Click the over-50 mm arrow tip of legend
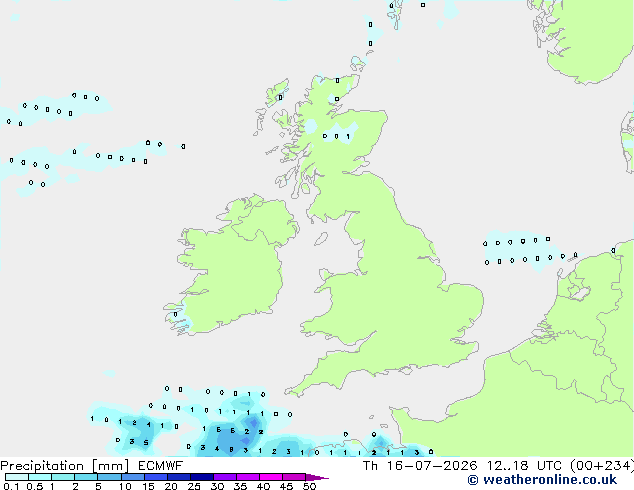 (x=317, y=477)
